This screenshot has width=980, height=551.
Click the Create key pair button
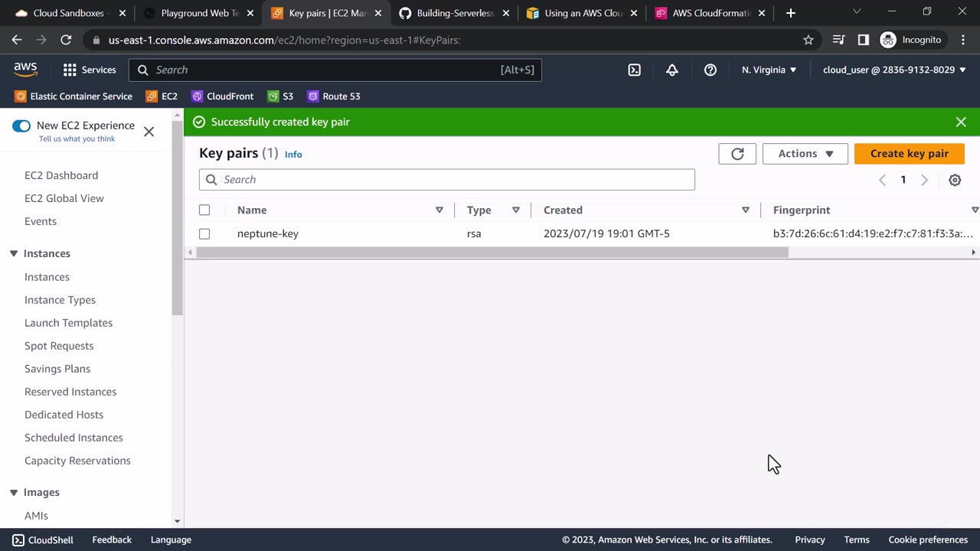point(910,154)
